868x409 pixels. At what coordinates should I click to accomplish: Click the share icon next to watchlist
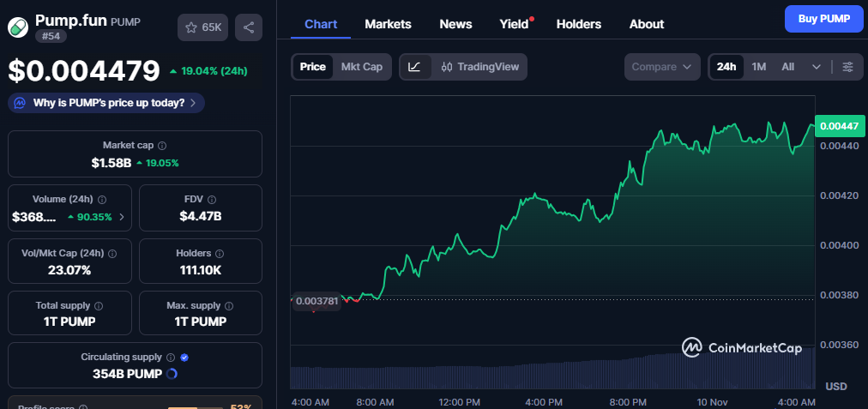pyautogui.click(x=249, y=27)
